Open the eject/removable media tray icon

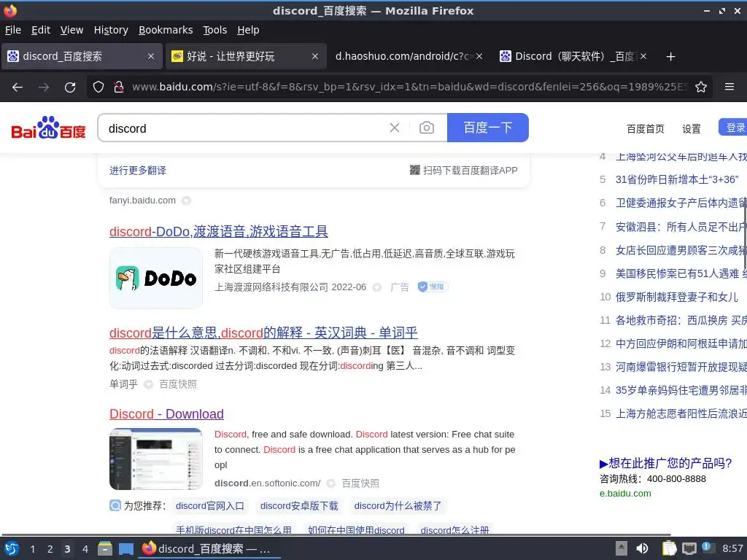click(x=622, y=548)
